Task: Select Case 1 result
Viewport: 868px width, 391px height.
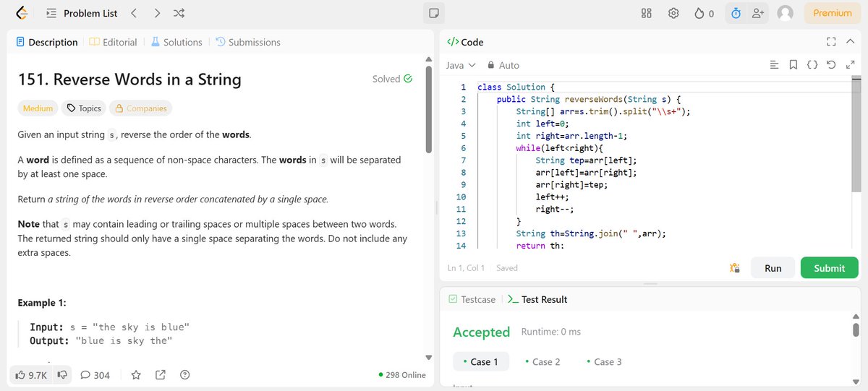Action: [x=480, y=361]
